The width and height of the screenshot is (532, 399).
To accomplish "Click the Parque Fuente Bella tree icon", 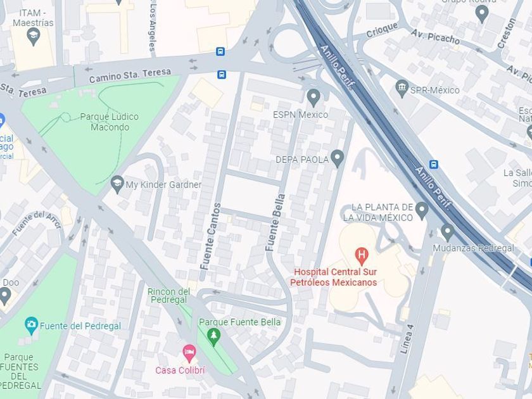I will pos(214,336).
